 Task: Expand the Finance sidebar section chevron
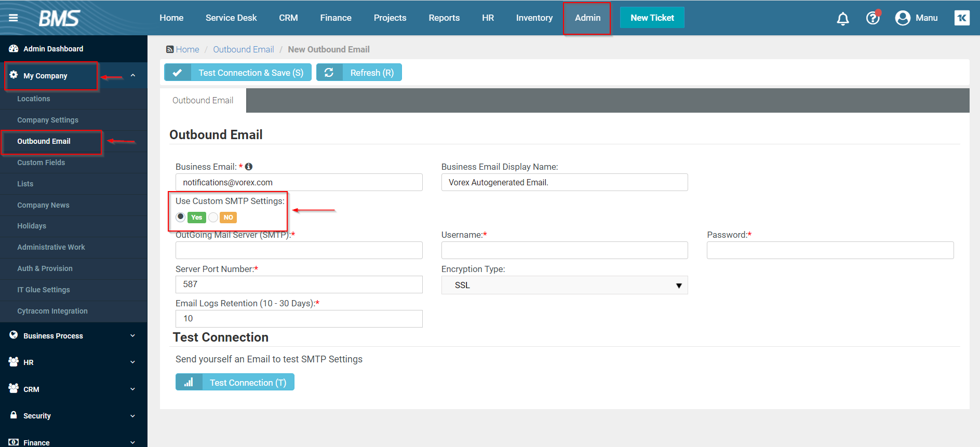tap(133, 442)
